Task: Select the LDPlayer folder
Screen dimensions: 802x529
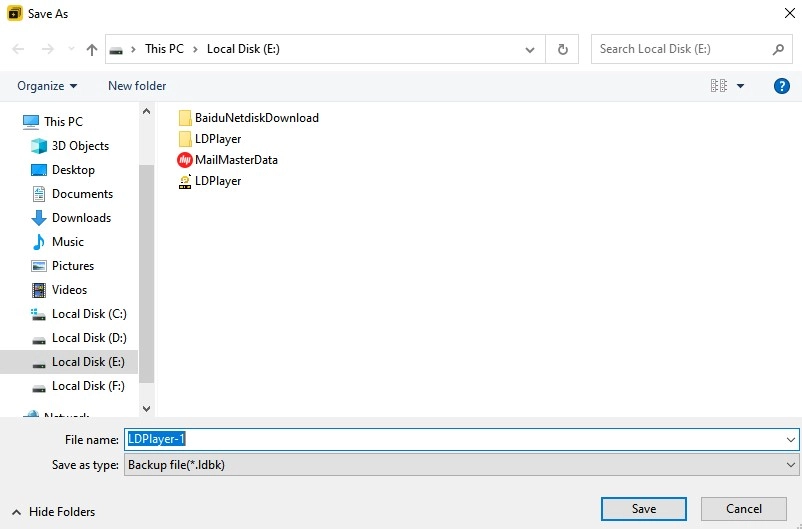Action: coord(210,139)
